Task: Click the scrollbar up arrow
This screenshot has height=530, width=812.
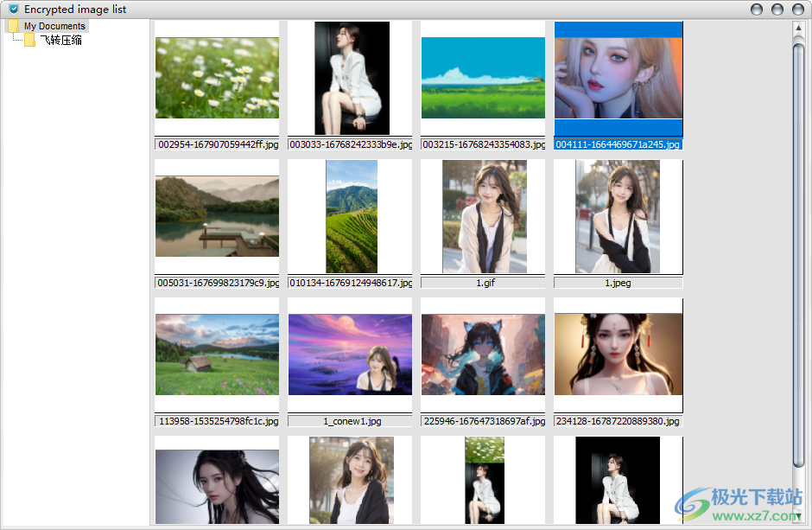Action: coord(799,27)
